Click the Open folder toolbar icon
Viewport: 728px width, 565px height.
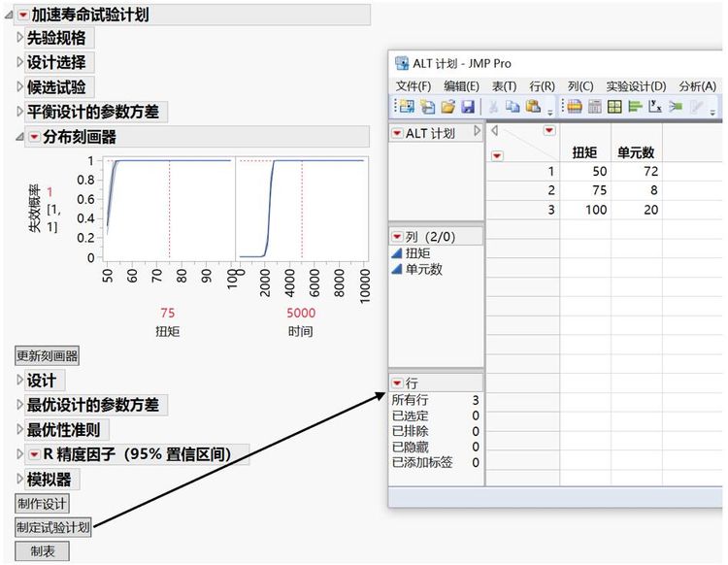448,107
